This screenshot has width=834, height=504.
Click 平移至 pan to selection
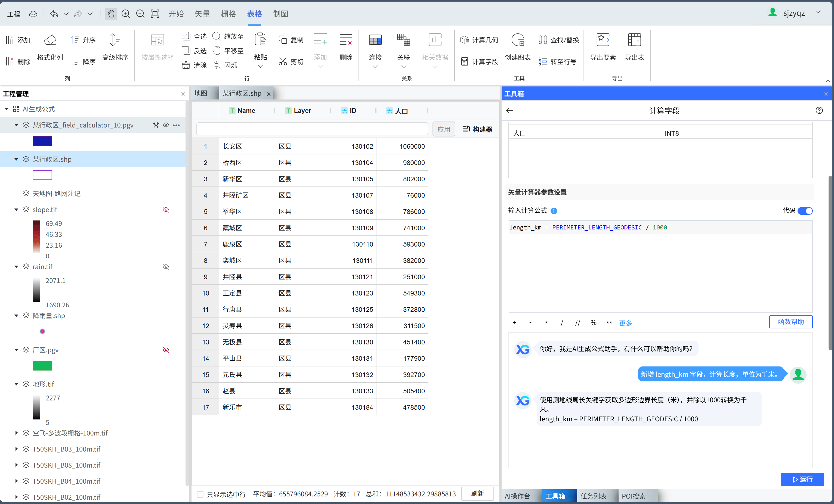tap(228, 51)
